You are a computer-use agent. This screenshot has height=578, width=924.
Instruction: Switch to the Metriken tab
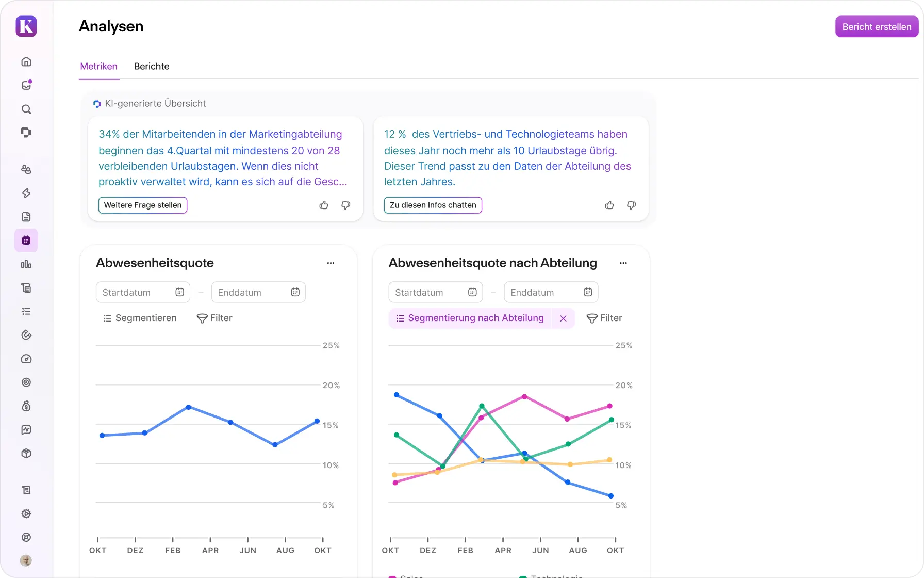click(x=99, y=67)
